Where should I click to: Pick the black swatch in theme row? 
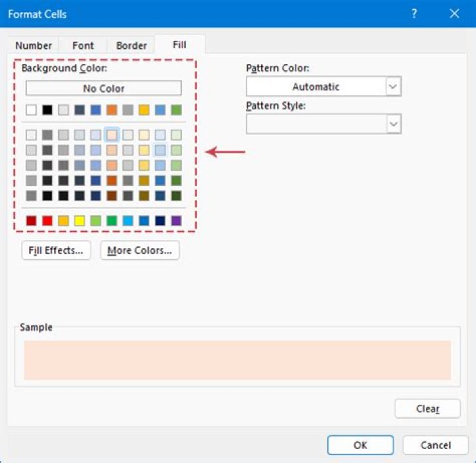[48, 110]
